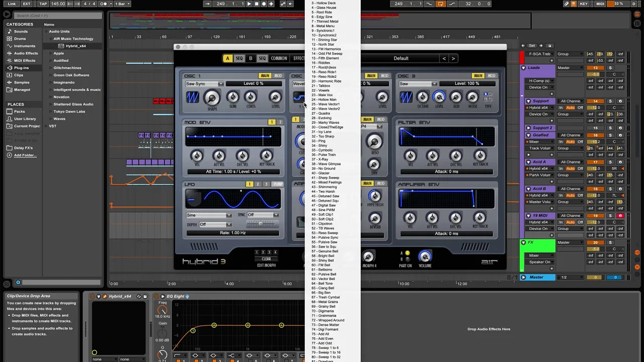Toggle the metronome icon beside the time signature
644x362 pixels.
point(104,4)
